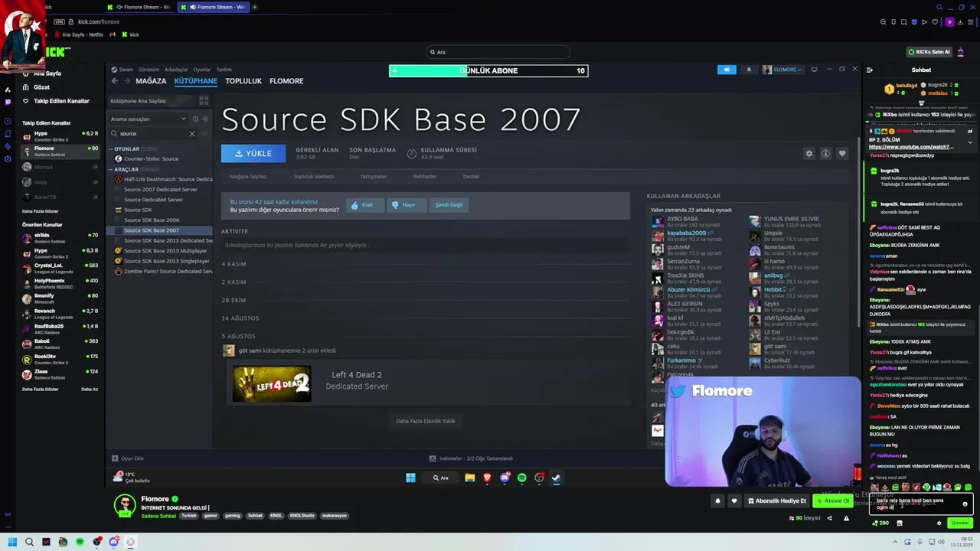
Task: Open the Görünüm menu
Action: click(x=149, y=70)
